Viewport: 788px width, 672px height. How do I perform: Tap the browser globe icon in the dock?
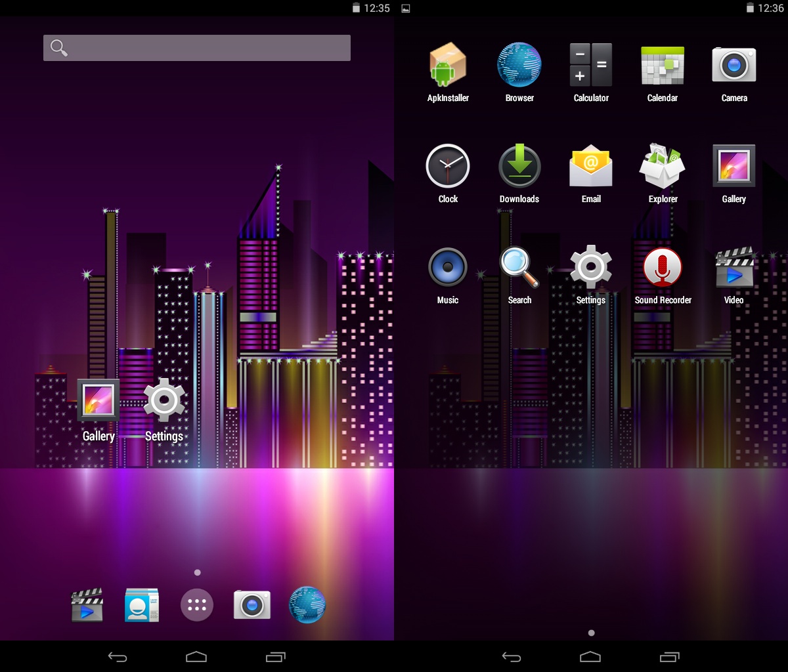pos(307,604)
